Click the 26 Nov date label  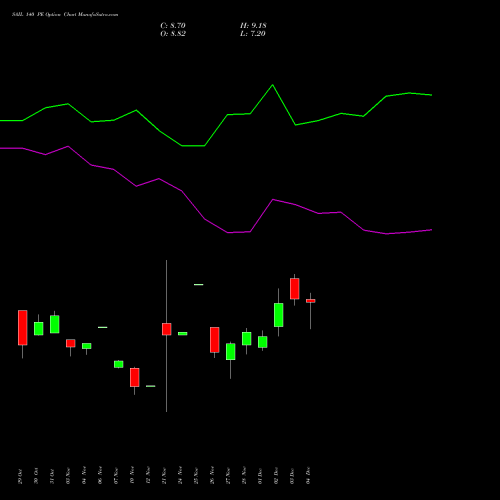212,475
